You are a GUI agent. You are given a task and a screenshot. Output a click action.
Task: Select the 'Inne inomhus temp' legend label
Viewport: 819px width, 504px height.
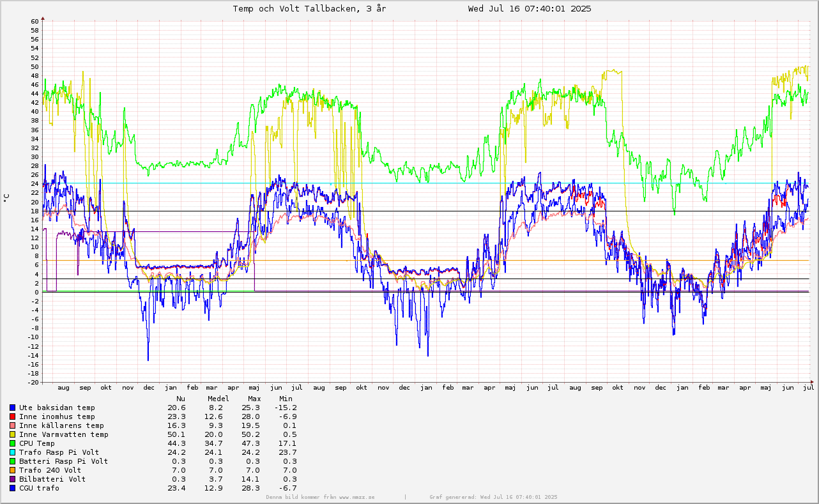[57, 416]
